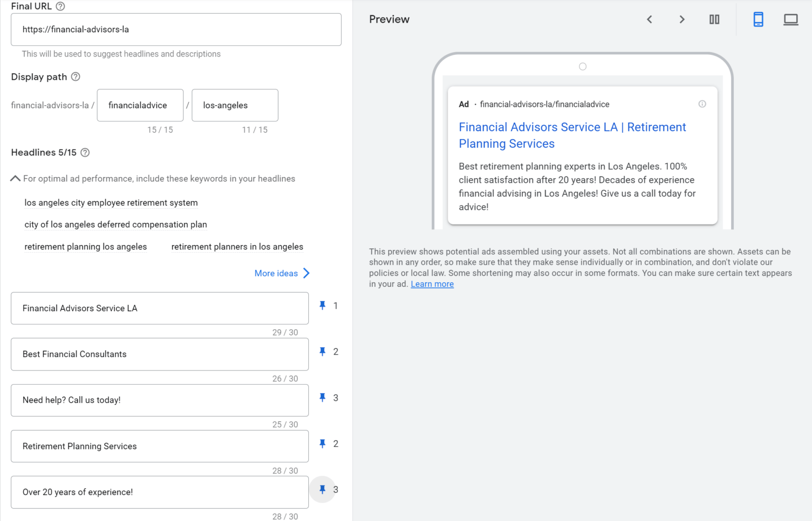This screenshot has width=812, height=521.
Task: Toggle pin on "Financial Advisors Service LA" headline
Action: click(322, 305)
